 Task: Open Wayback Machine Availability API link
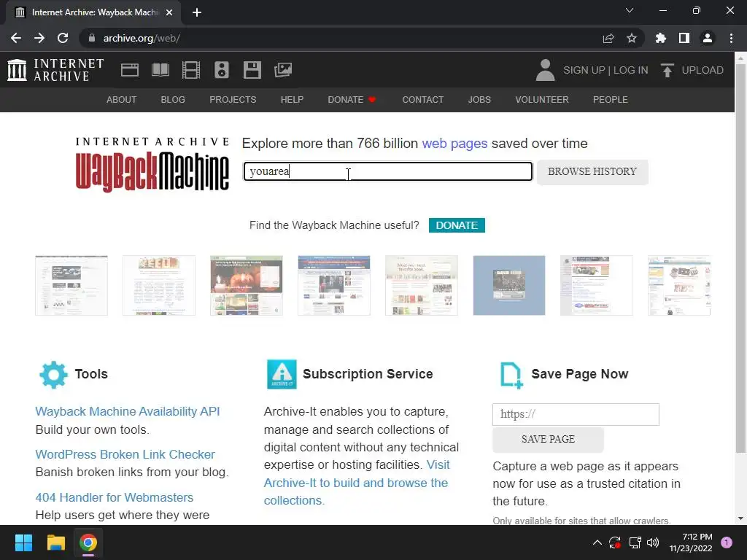click(128, 411)
